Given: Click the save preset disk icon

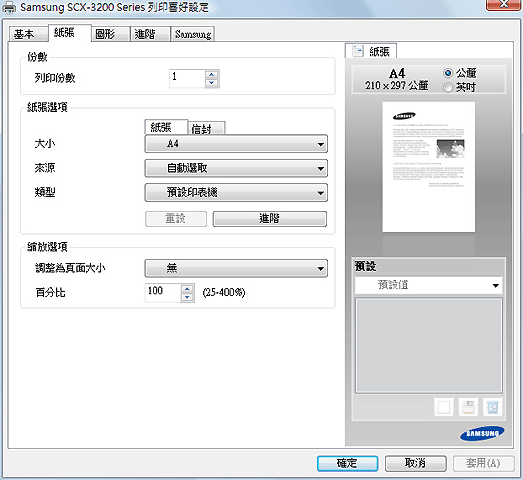Looking at the screenshot, I should pyautogui.click(x=468, y=407).
